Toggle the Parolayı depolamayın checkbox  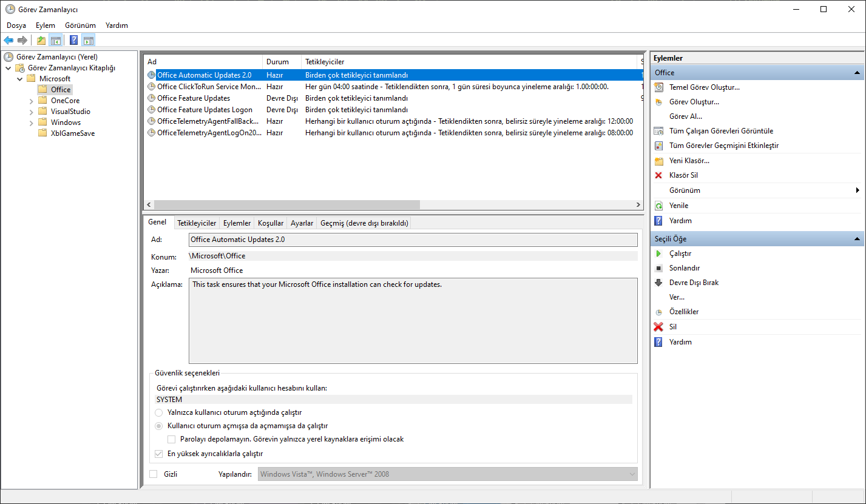click(171, 439)
